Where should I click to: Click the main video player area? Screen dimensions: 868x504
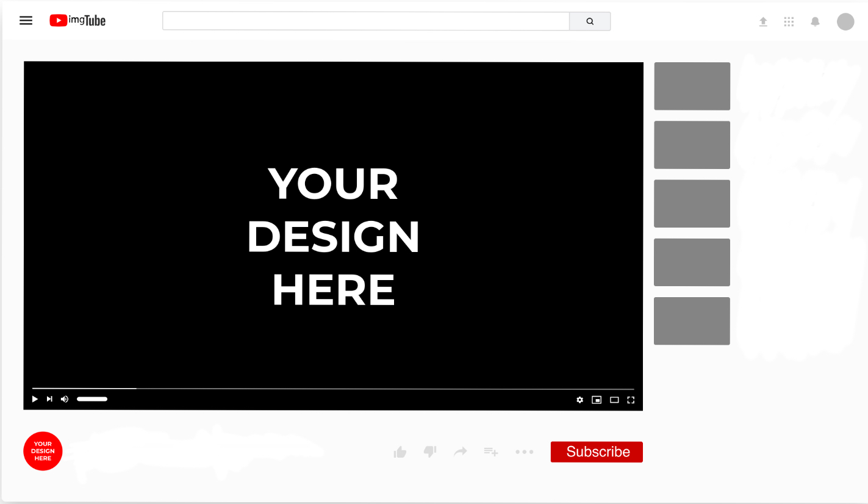tap(333, 236)
